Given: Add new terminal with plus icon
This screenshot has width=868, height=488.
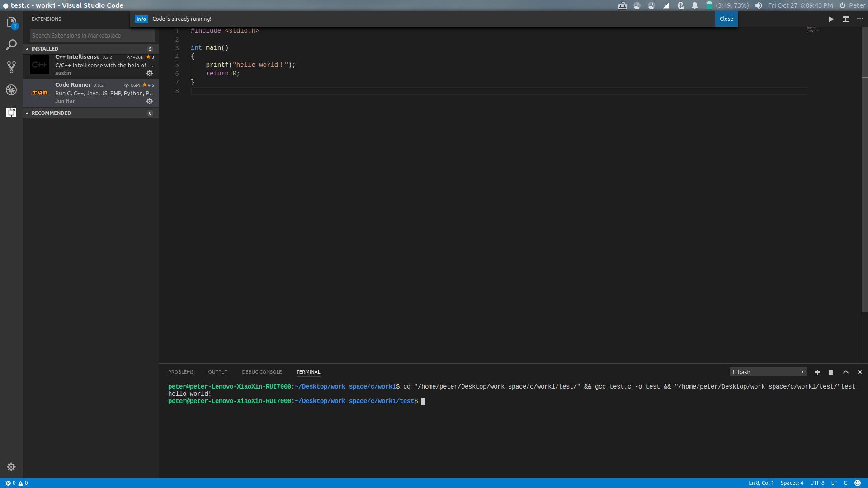Looking at the screenshot, I should pyautogui.click(x=817, y=372).
